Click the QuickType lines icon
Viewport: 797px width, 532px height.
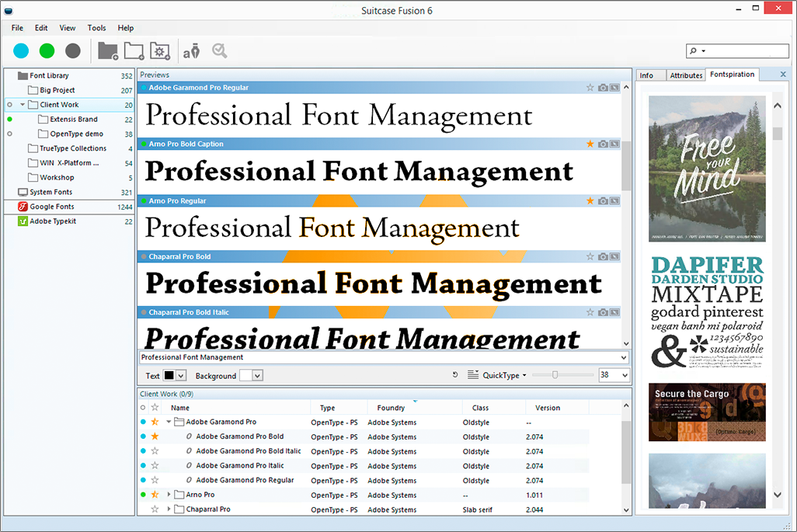pos(473,375)
